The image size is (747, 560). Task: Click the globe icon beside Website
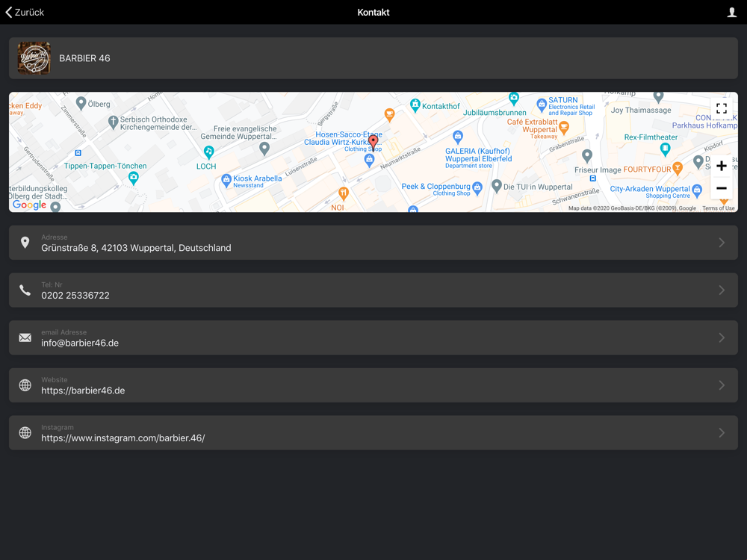(x=25, y=385)
